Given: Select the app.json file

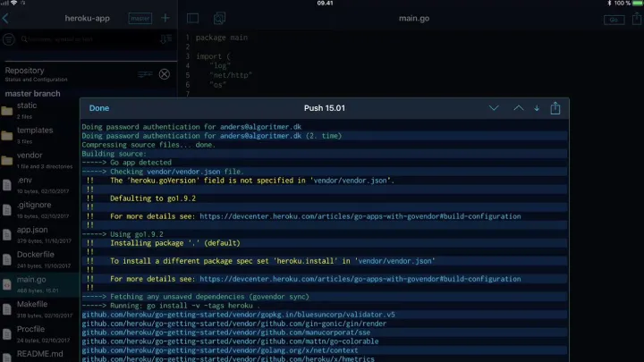Looking at the screenshot, I should point(40,235).
